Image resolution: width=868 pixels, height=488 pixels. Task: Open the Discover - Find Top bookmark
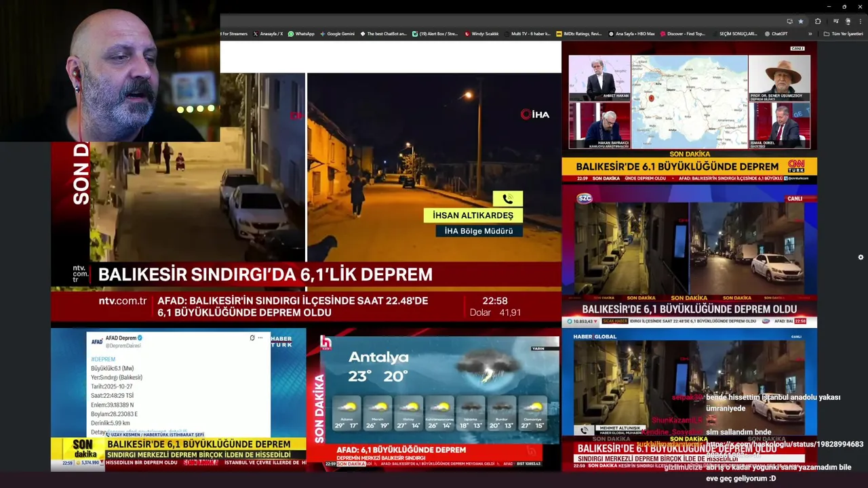[683, 33]
